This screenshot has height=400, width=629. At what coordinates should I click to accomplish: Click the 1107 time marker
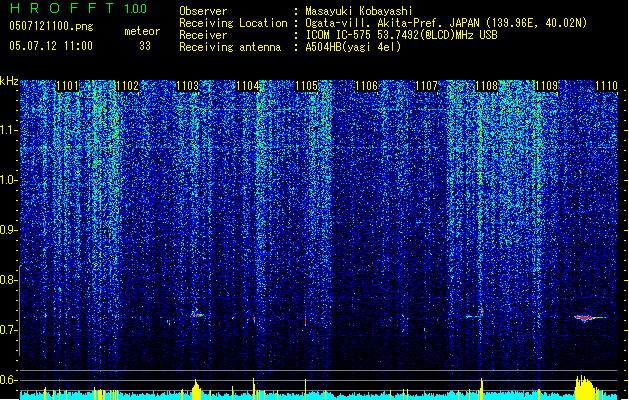click(x=426, y=86)
